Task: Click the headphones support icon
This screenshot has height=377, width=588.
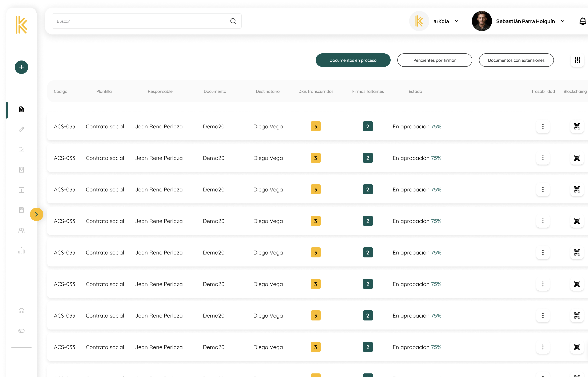Action: coord(21,310)
